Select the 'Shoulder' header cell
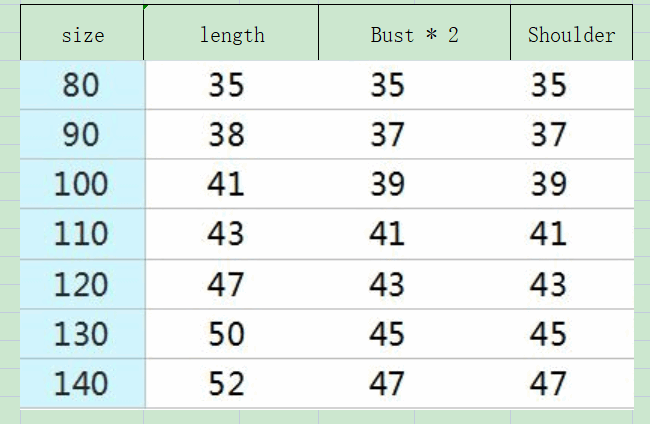Image resolution: width=650 pixels, height=424 pixels. (571, 35)
